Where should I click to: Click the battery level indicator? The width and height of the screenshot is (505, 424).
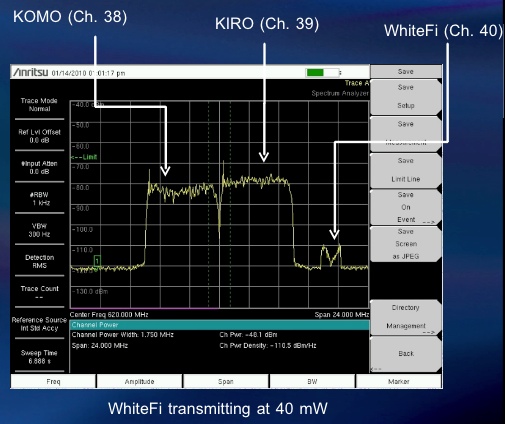322,72
